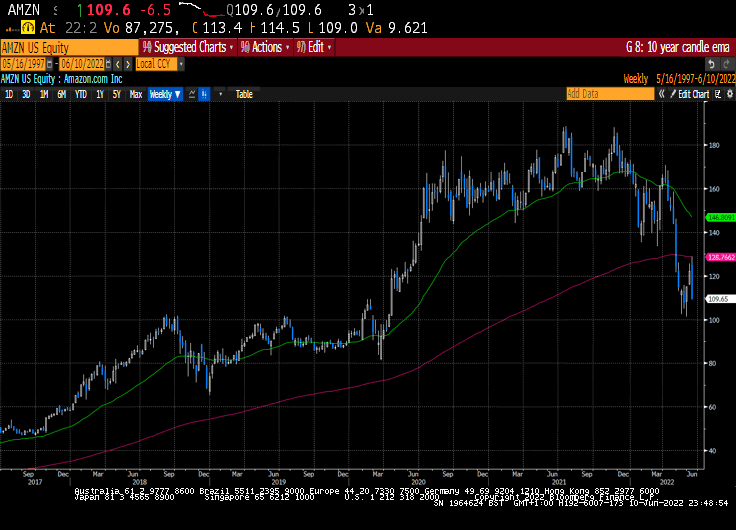Click Edit Chart button
Image resolution: width=736 pixels, height=530 pixels.
[x=690, y=94]
